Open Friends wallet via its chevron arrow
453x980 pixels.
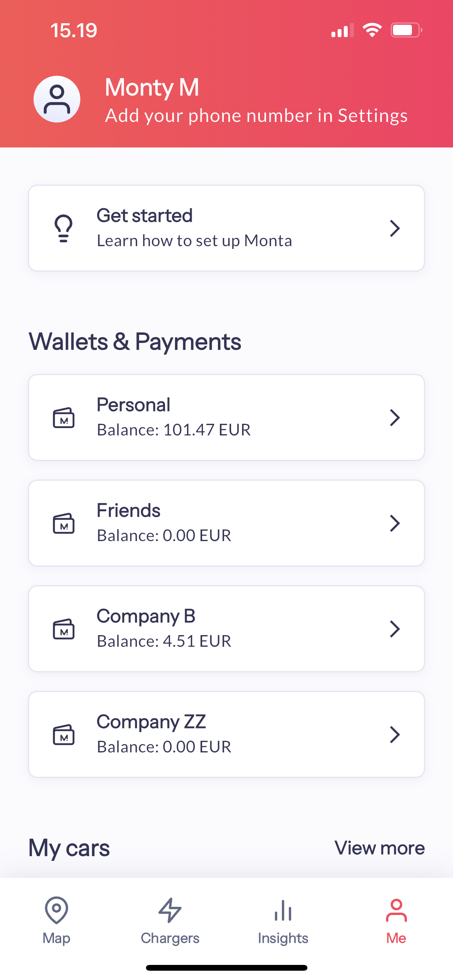(395, 523)
